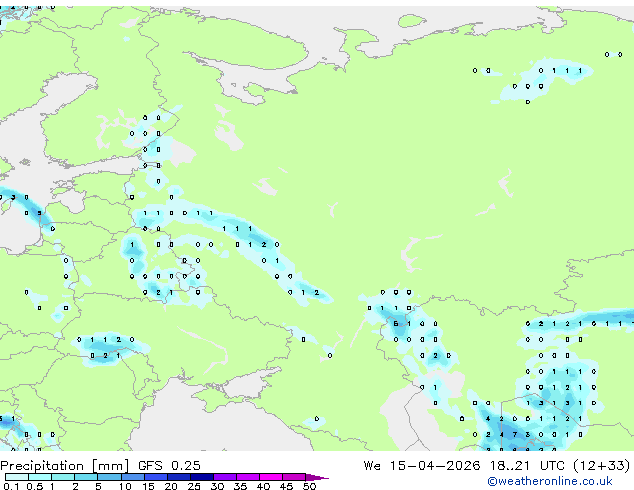Select the legend swatch between 30 and 35
This screenshot has width=634, height=490.
coord(225,477)
